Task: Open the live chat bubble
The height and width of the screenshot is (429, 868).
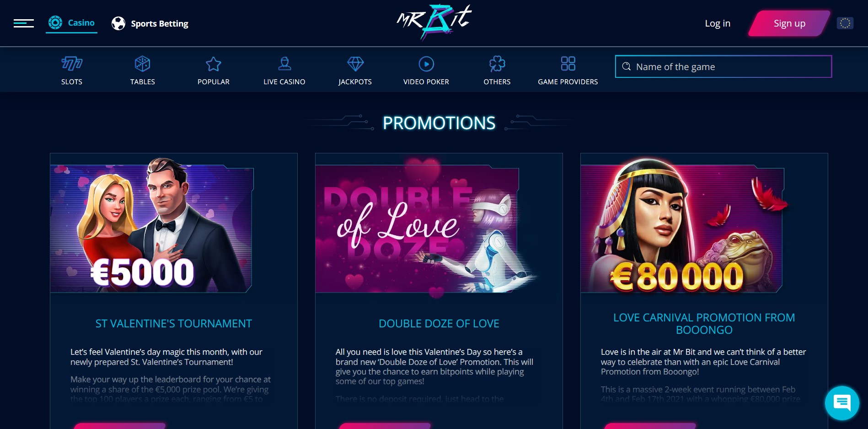Action: [x=842, y=403]
